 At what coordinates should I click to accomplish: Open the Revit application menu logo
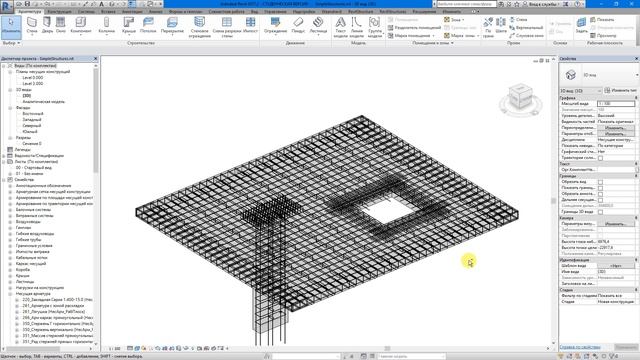[x=7, y=6]
